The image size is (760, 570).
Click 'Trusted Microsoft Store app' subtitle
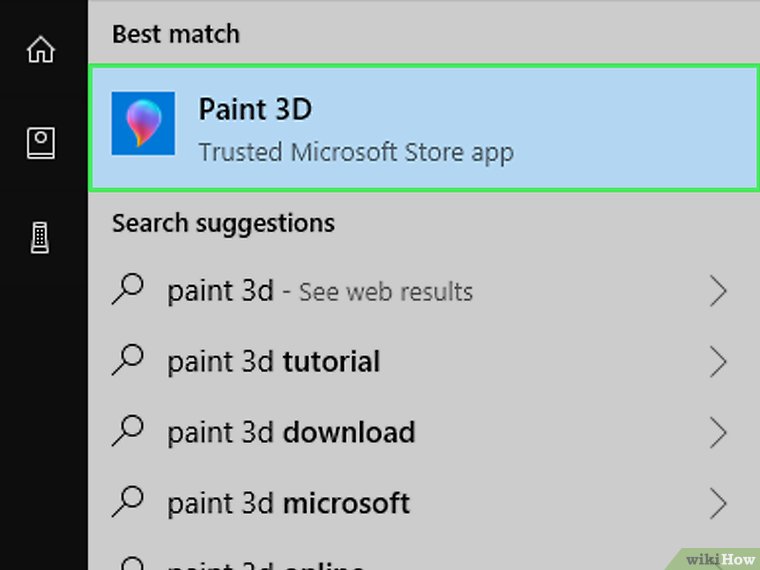pos(356,153)
